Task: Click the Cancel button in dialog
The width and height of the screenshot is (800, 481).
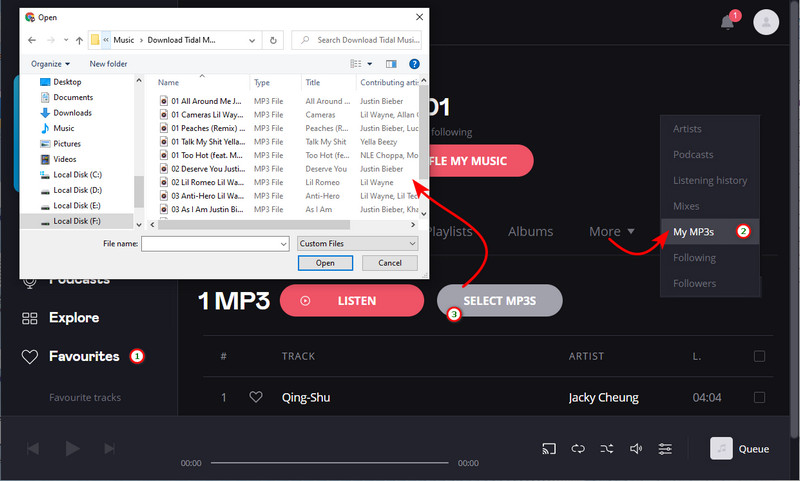Action: tap(390, 263)
